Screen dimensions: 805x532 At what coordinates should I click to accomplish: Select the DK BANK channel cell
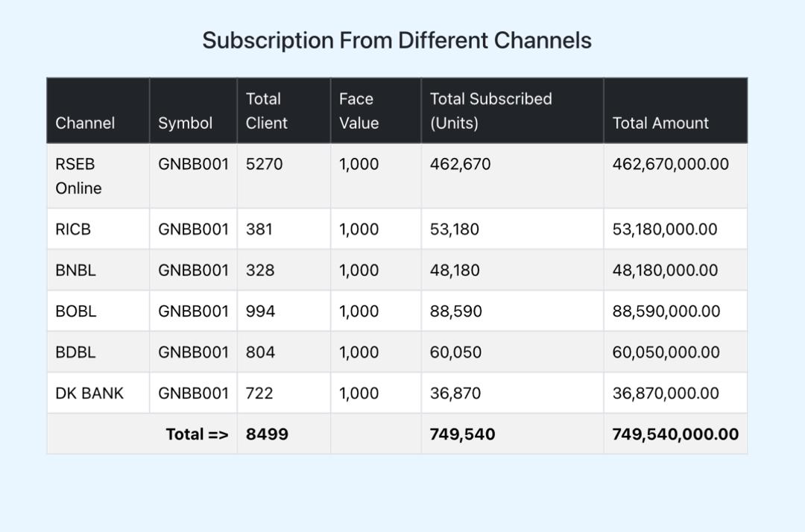click(89, 393)
